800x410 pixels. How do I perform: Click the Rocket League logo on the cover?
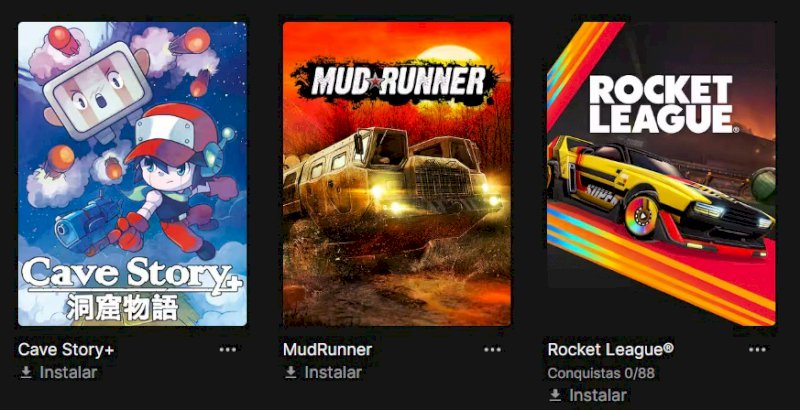tap(662, 105)
